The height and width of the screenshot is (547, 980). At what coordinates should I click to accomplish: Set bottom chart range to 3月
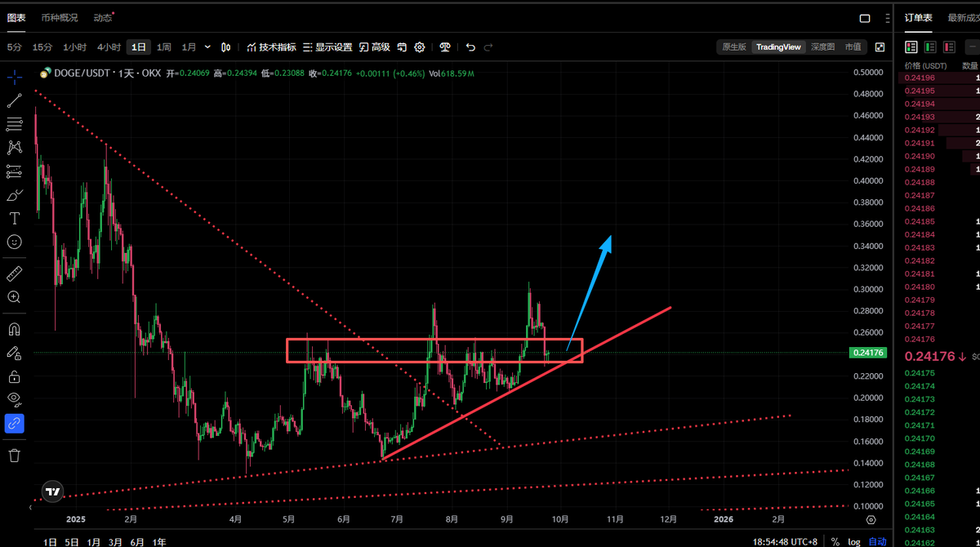tap(115, 541)
